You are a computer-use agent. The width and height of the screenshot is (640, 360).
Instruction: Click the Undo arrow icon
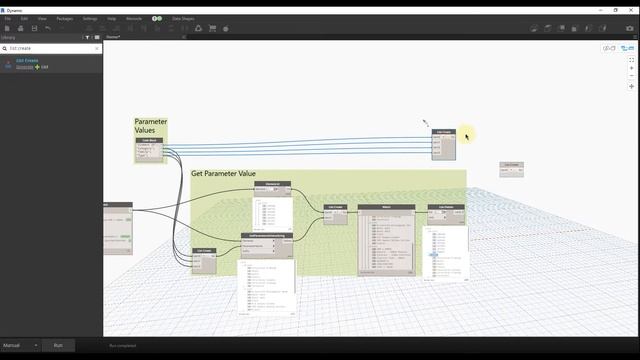pyautogui.click(x=48, y=28)
